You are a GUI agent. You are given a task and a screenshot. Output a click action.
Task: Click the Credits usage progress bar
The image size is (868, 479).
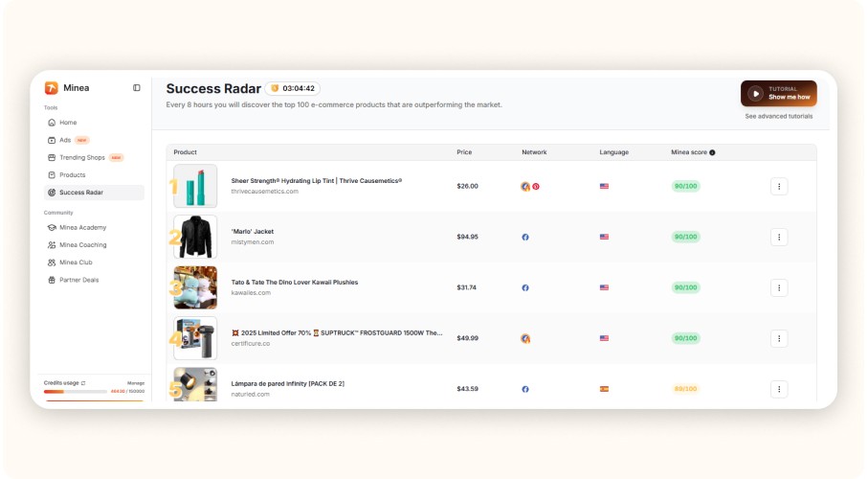click(76, 392)
